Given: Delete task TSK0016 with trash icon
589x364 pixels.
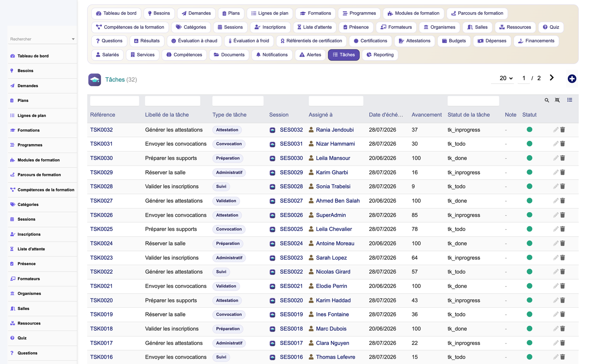Looking at the screenshot, I should (563, 357).
